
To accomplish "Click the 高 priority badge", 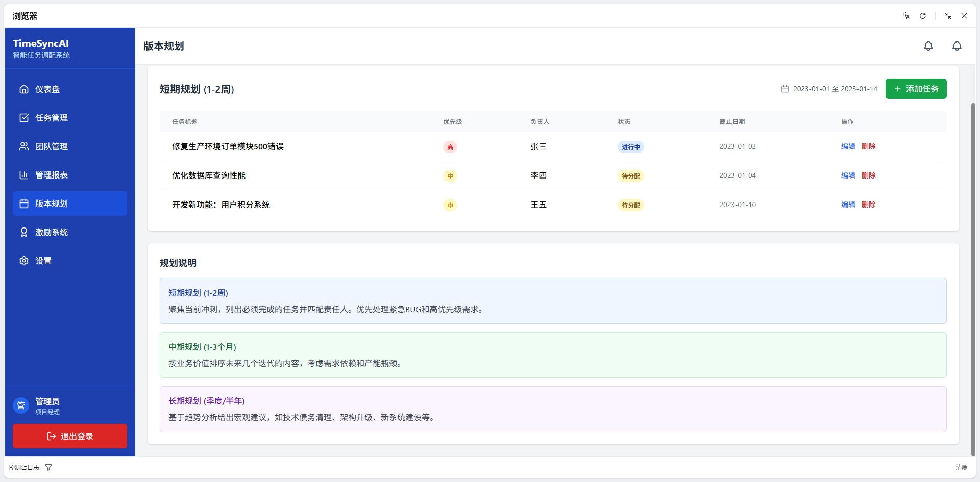I will click(450, 147).
